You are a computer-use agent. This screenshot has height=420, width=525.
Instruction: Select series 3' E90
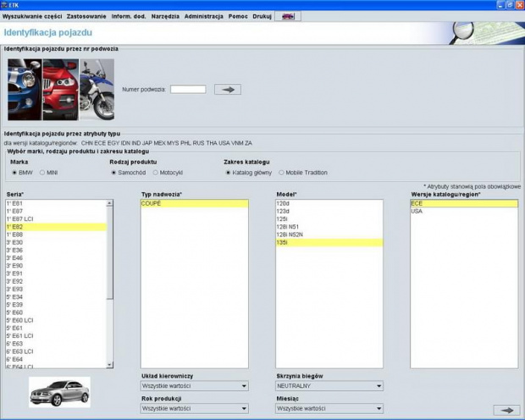click(56, 266)
